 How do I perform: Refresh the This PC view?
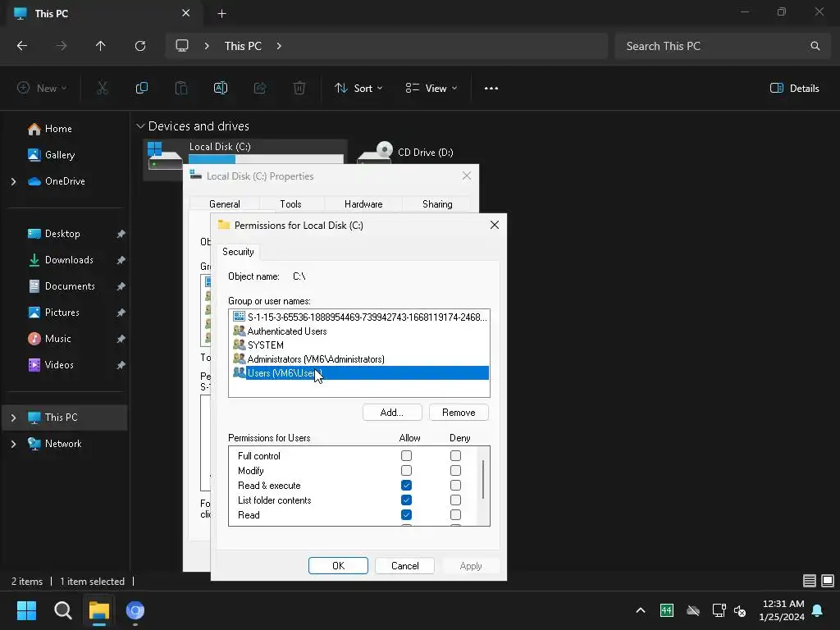[x=139, y=46]
